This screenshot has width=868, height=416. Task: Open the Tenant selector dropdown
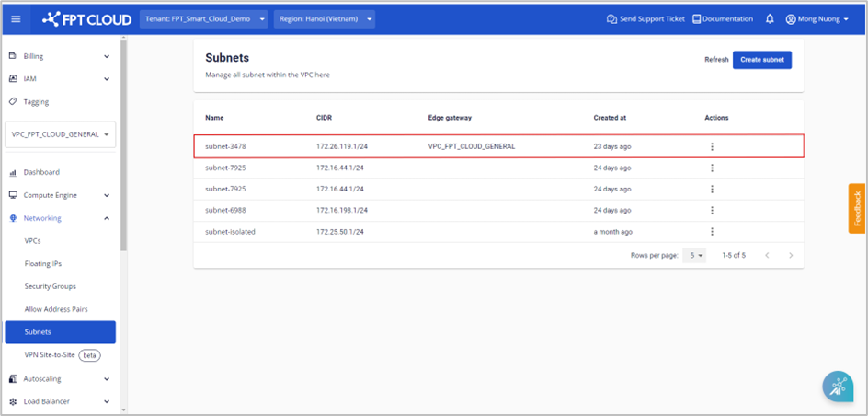coord(204,18)
